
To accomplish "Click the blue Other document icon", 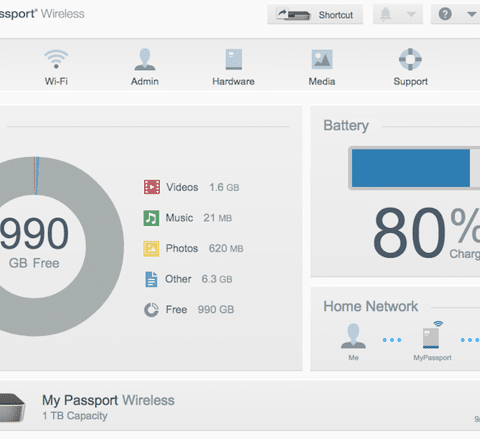I will [151, 279].
